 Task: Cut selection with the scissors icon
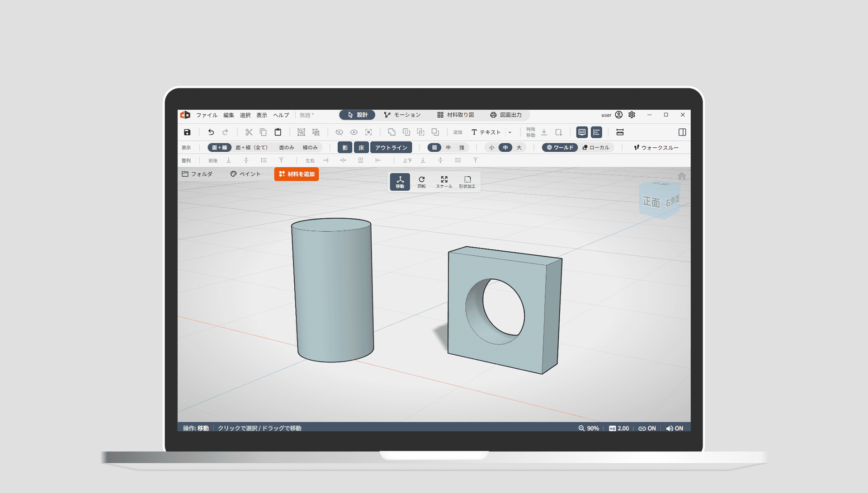249,132
